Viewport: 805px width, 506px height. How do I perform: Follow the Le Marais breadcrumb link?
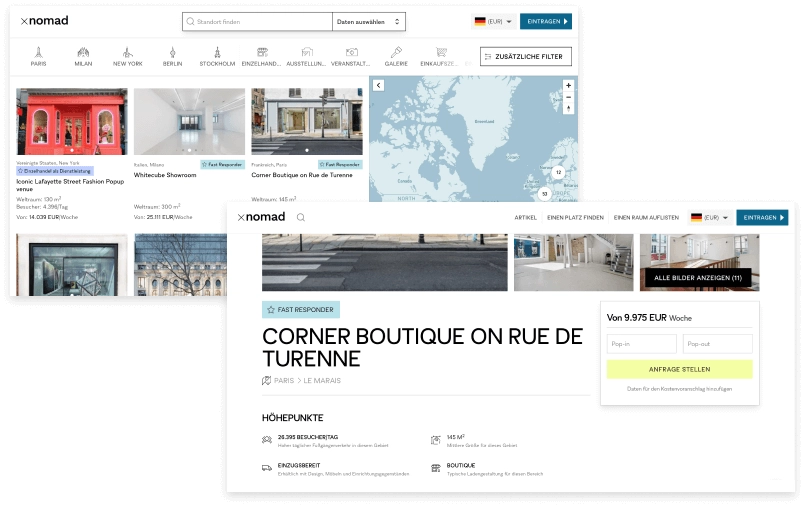coord(322,380)
